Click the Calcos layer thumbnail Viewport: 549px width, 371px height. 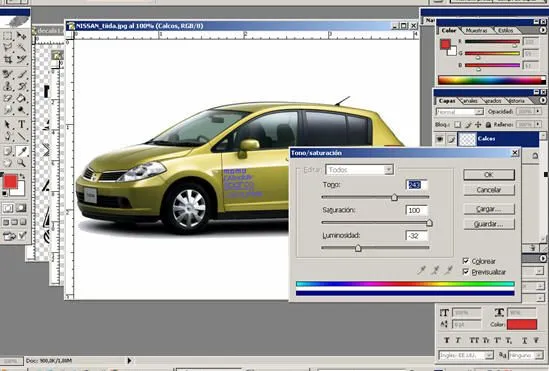click(x=467, y=139)
